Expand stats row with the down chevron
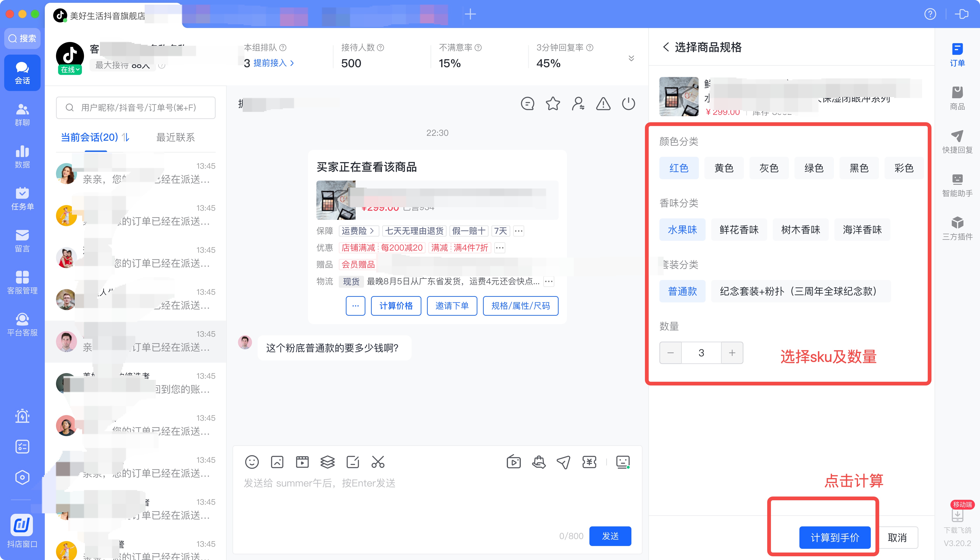This screenshot has height=560, width=980. point(631,58)
